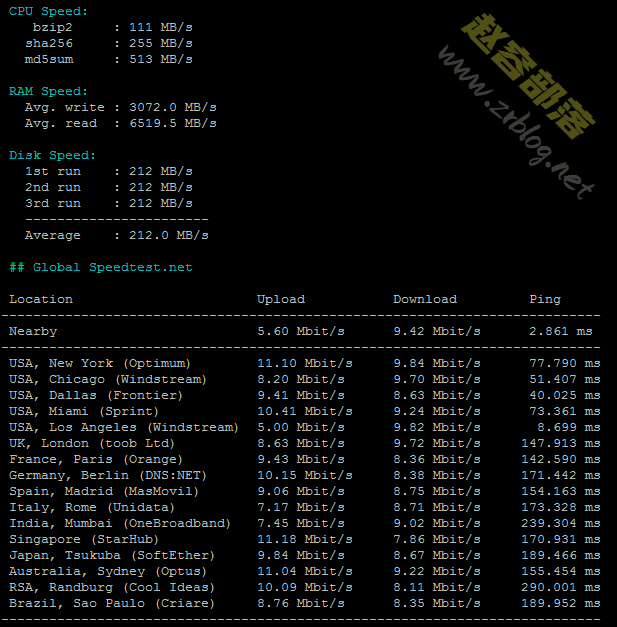The image size is (617, 627).
Task: Click 'India, Mumbai (OneBroadband)' location
Action: (120, 523)
